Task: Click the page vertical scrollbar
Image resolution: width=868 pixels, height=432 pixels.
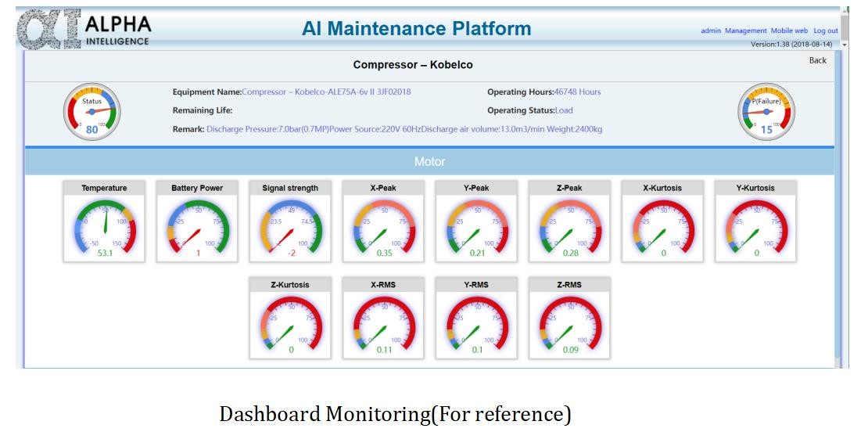Action: (x=845, y=27)
